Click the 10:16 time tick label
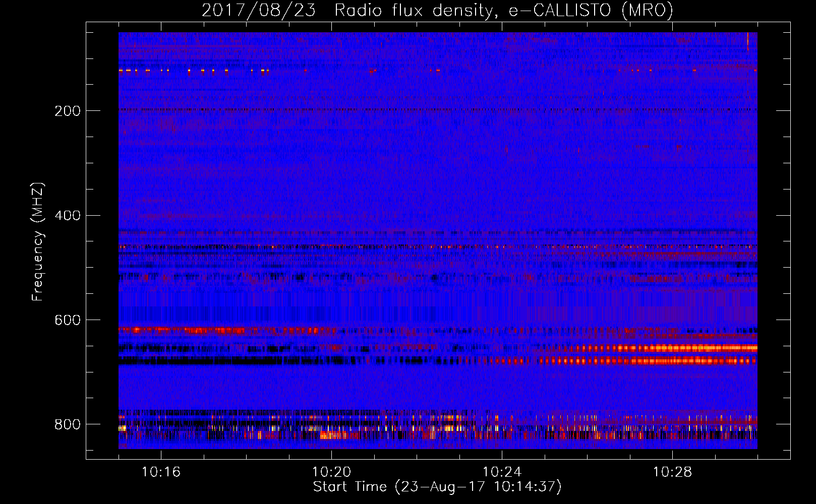The image size is (816, 504). 161,472
